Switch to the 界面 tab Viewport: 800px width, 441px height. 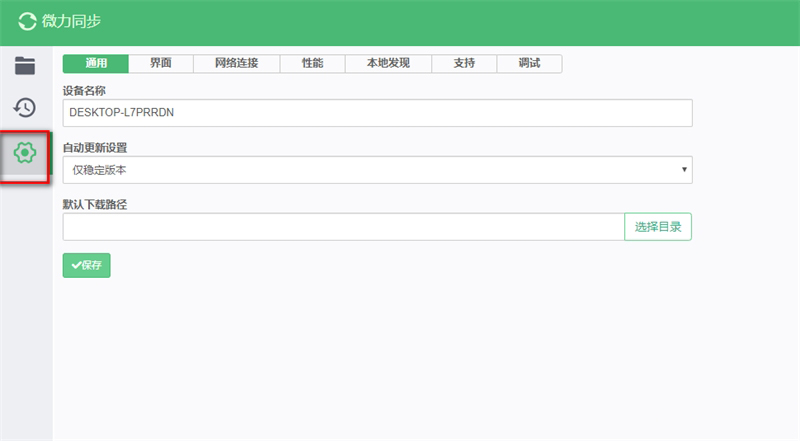pos(161,63)
